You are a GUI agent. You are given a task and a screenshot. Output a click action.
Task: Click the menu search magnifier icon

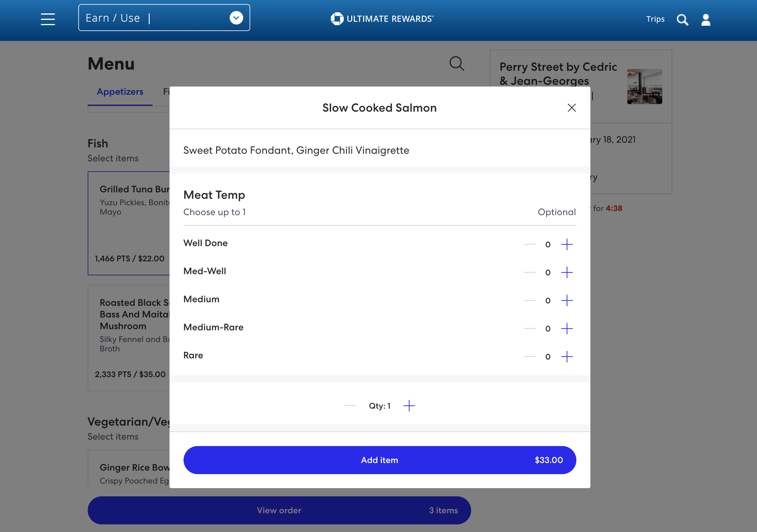click(x=457, y=63)
